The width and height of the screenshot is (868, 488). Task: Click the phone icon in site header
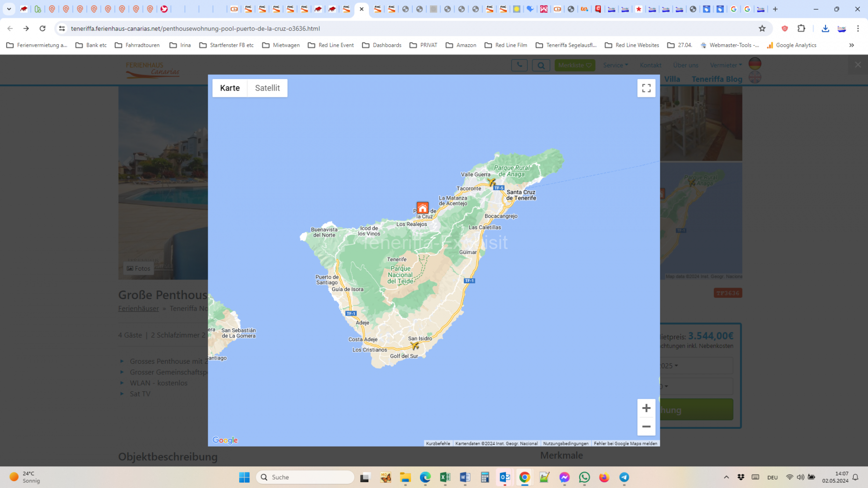(x=519, y=65)
